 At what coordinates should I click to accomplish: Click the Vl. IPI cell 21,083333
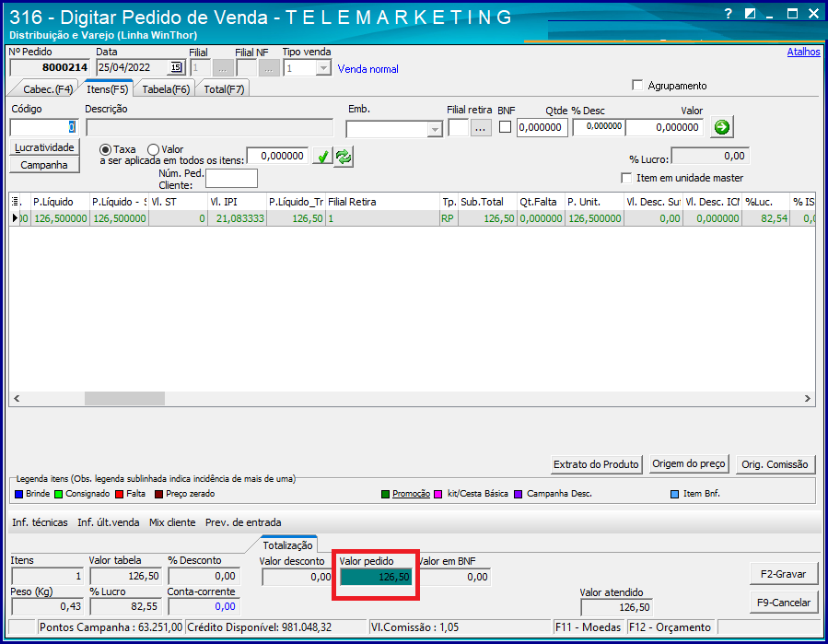(237, 218)
